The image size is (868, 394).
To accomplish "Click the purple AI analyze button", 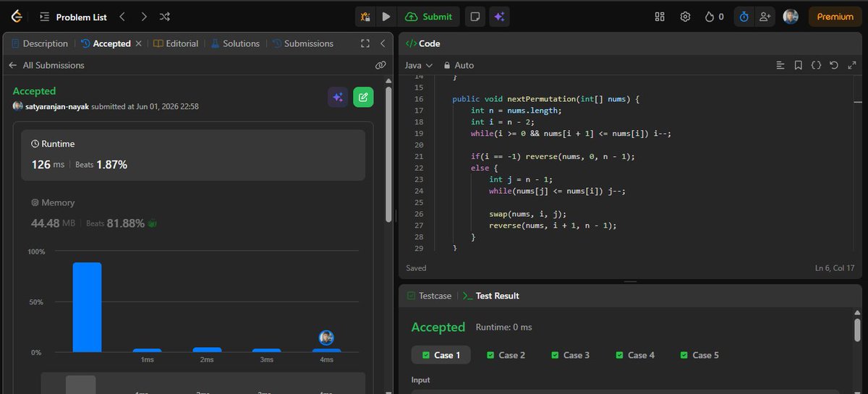I will [338, 98].
